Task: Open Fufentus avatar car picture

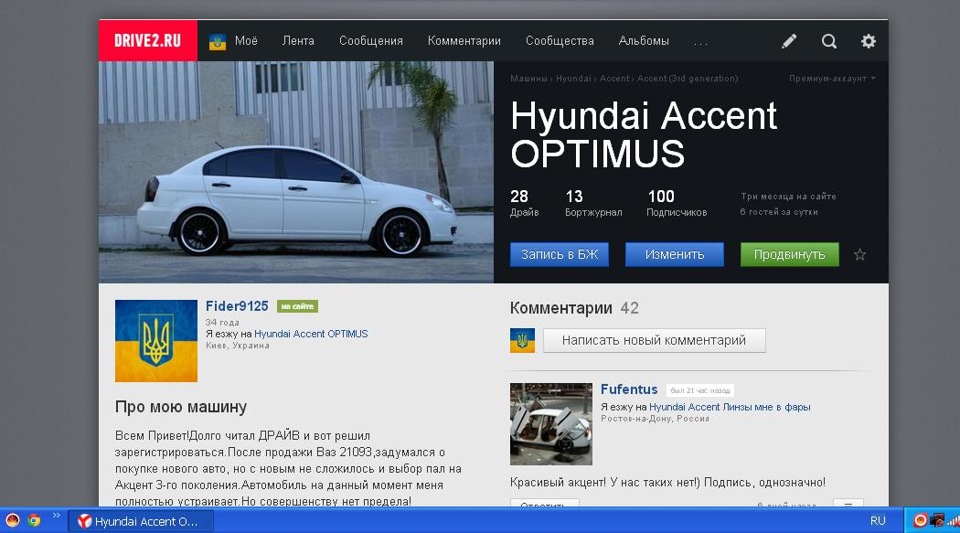Action: tap(551, 424)
